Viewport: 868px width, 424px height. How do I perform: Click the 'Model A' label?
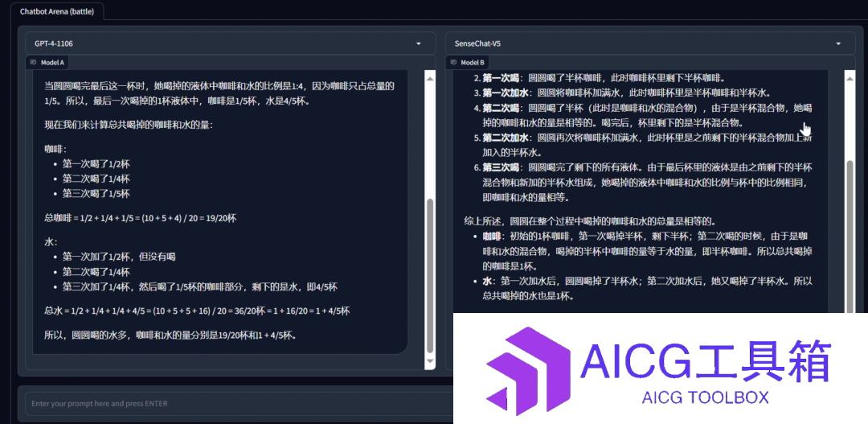pyautogui.click(x=52, y=63)
